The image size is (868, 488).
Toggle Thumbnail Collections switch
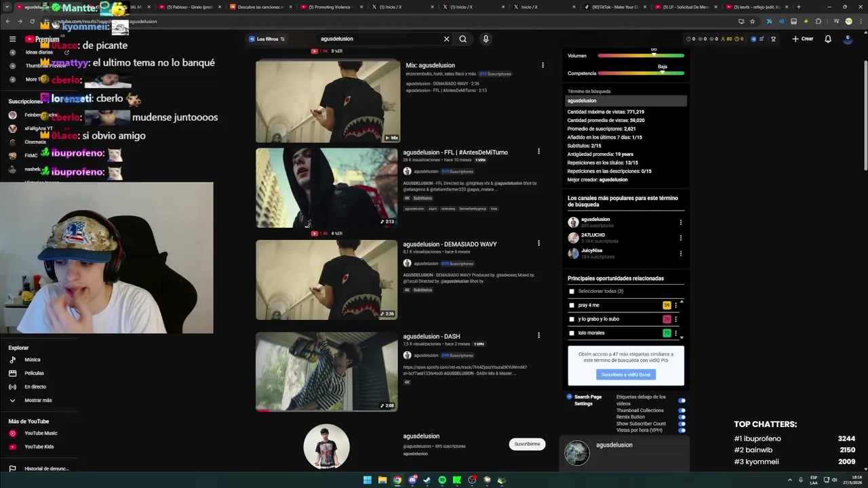[682, 410]
